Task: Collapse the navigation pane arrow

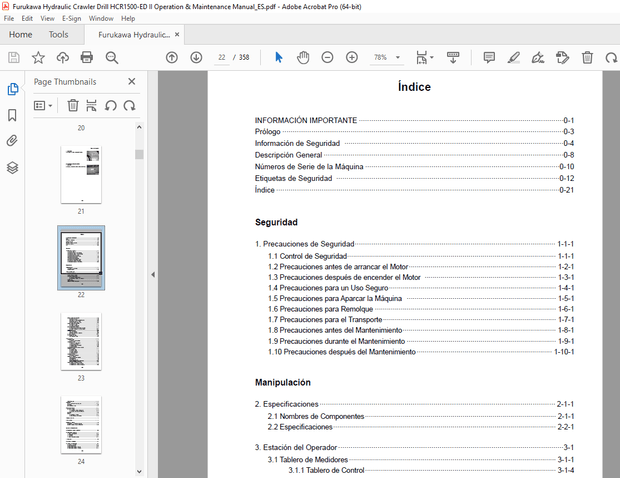Action: point(153,274)
